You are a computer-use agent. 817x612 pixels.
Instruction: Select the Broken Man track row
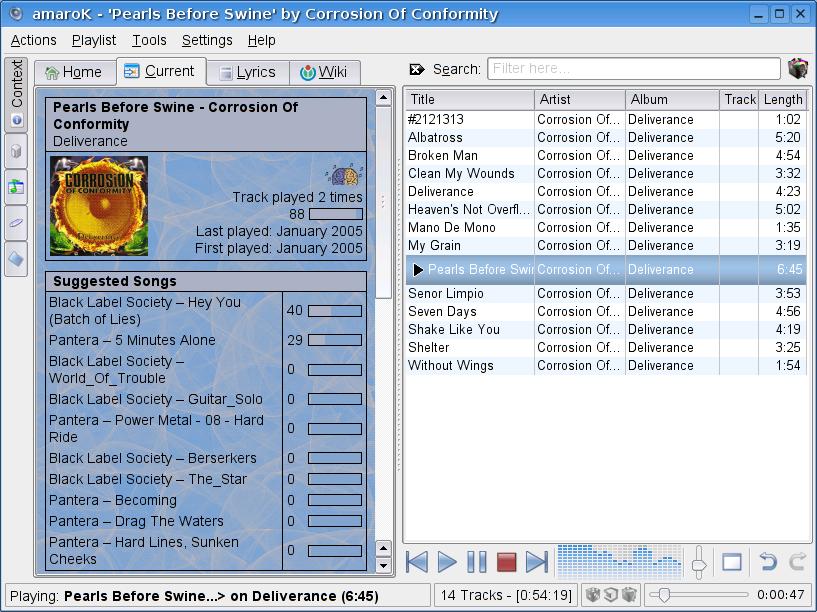(606, 155)
